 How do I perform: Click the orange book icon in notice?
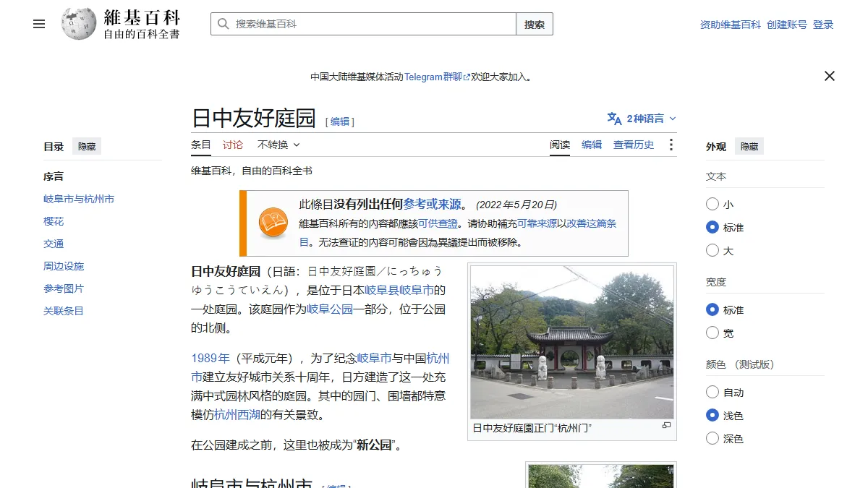tap(273, 223)
